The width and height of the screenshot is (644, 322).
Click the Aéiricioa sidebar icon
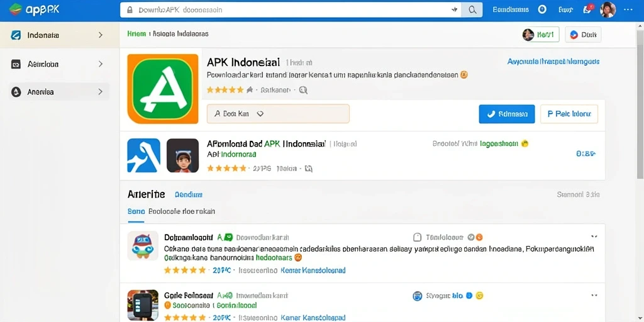coord(16,64)
